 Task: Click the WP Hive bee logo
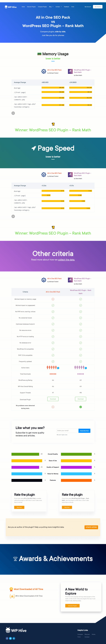pyautogui.click(x=6, y=7)
